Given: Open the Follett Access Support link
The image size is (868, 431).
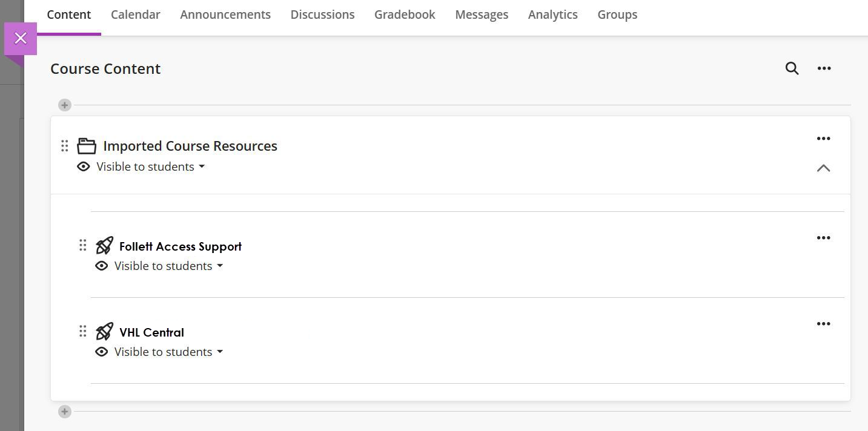Looking at the screenshot, I should pos(181,246).
